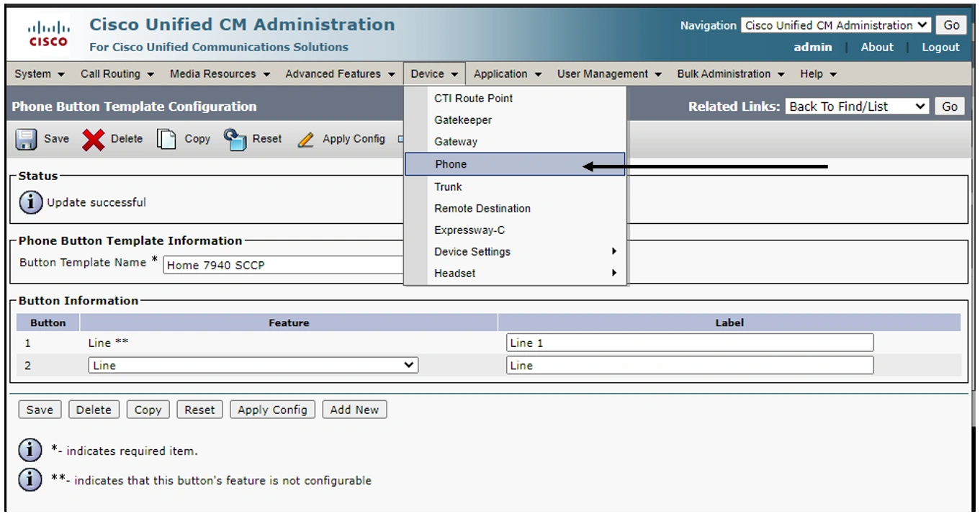980x519 pixels.
Task: Open the User Management menu
Action: click(609, 74)
